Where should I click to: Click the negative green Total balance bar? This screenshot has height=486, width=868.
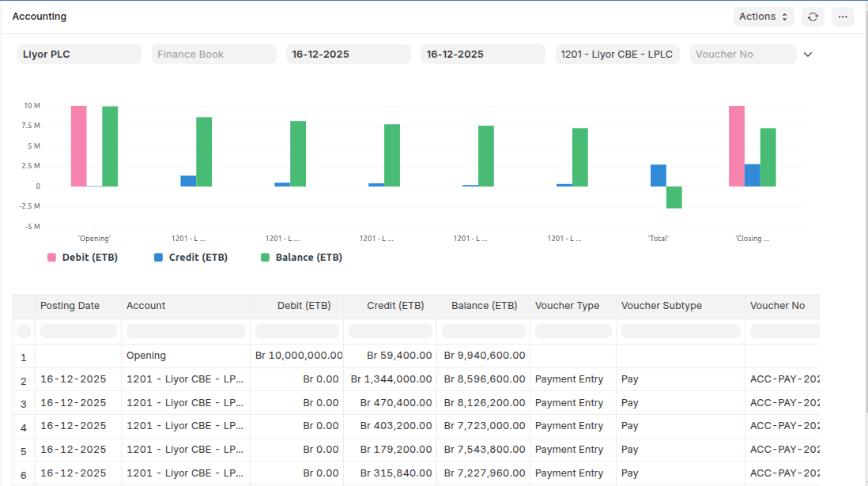point(674,198)
